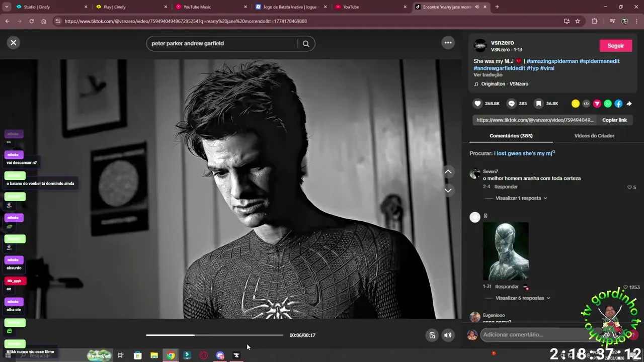This screenshot has height=362, width=644.
Task: Go to next video with down chevron
Action: pyautogui.click(x=448, y=191)
